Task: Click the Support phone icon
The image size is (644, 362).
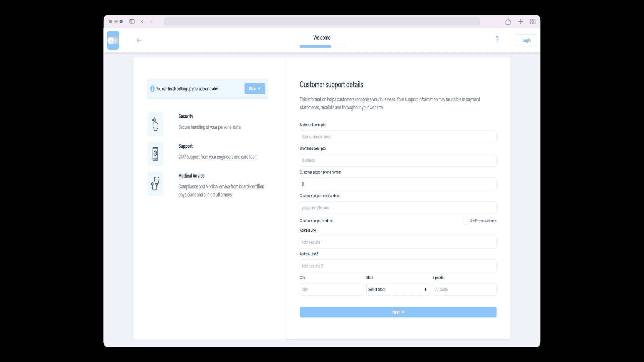Action: click(x=155, y=154)
